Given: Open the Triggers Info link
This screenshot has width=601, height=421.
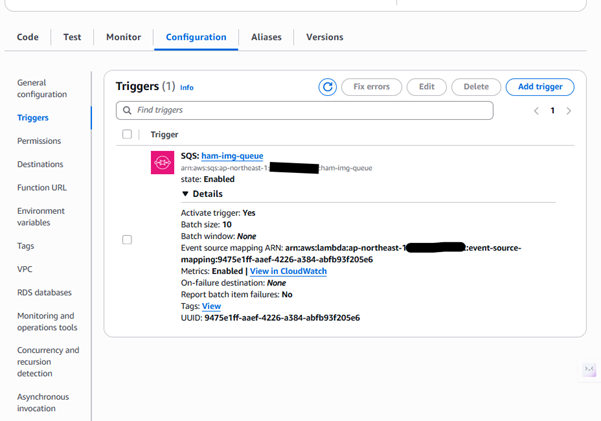Looking at the screenshot, I should (187, 87).
